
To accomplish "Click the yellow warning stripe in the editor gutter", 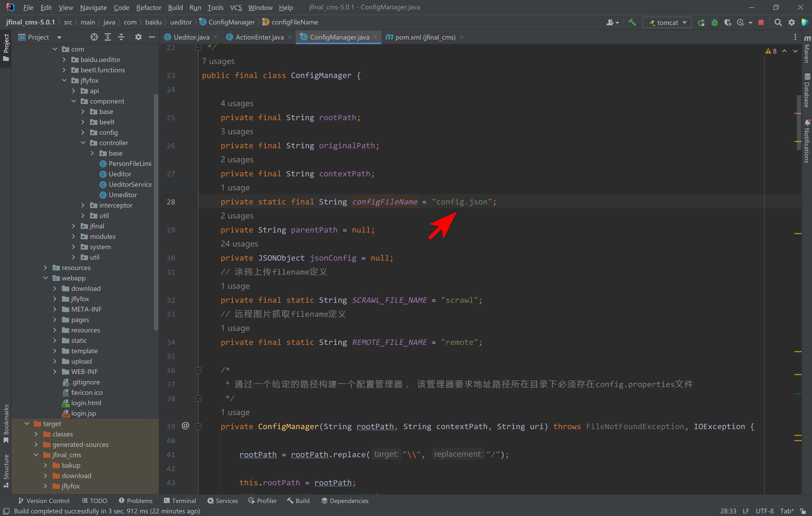I will (x=797, y=233).
